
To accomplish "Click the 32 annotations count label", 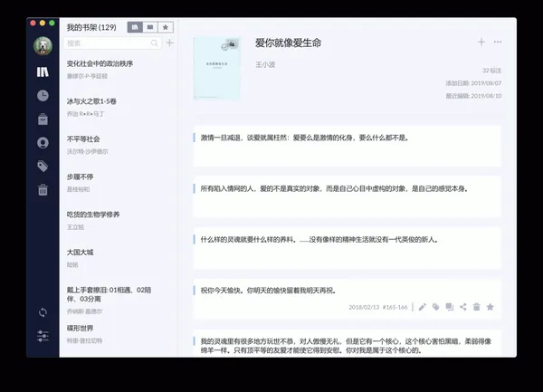I will [x=491, y=71].
